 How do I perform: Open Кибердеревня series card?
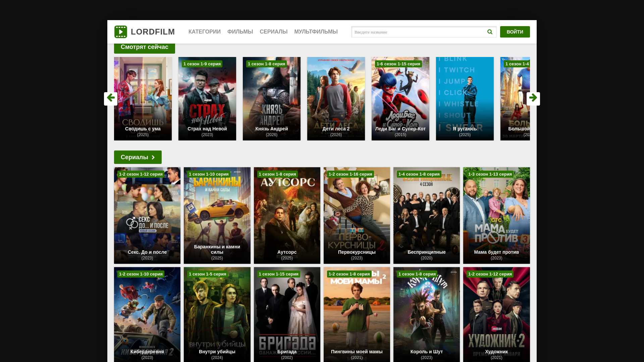point(147,314)
